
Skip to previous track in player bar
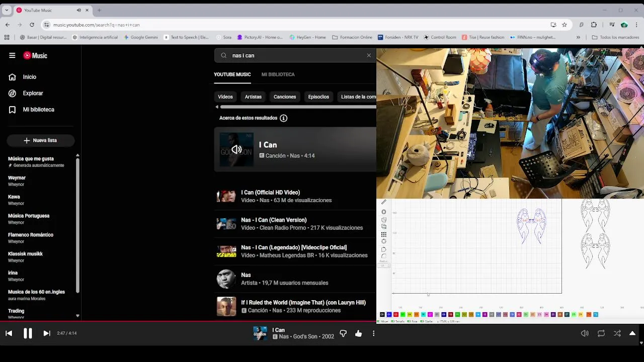(x=9, y=333)
